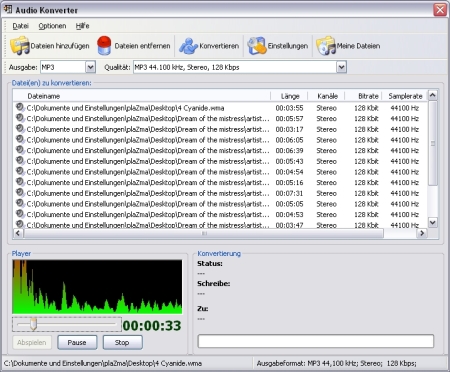Expand the Qualität dropdown arrow
450x372 pixels.
tap(341, 67)
